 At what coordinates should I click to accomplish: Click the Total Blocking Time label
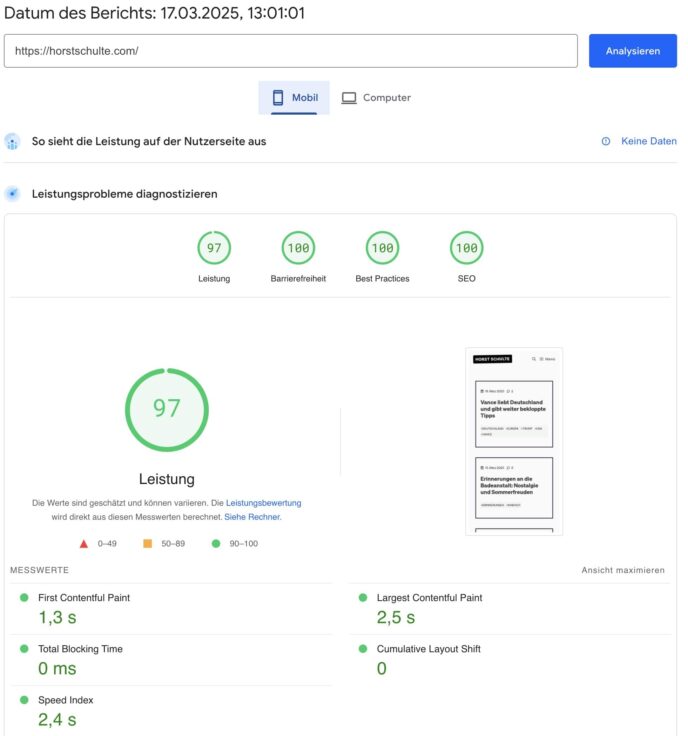[80, 649]
